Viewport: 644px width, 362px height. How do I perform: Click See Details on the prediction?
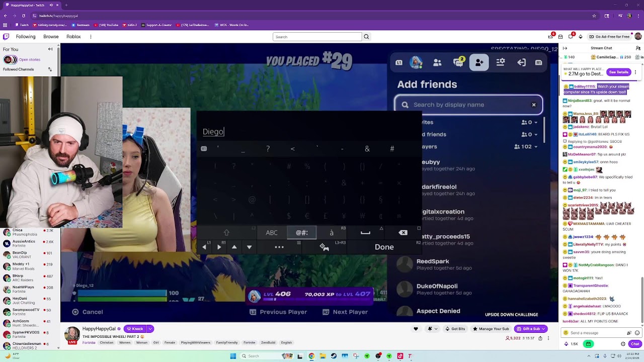(619, 72)
